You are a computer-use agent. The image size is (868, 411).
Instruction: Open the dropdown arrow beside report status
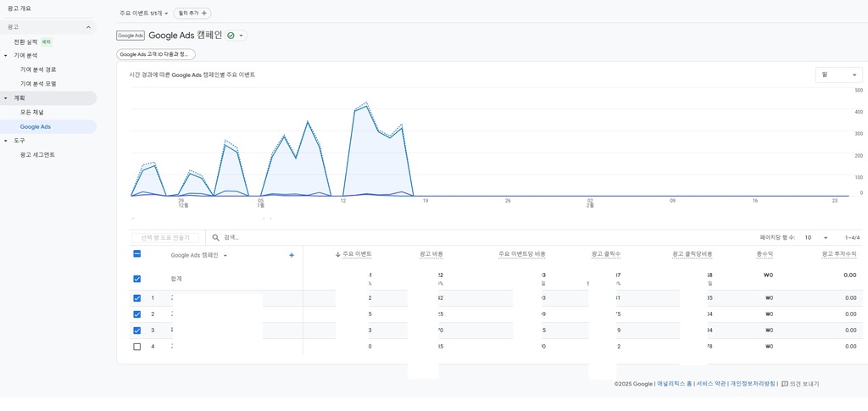pos(241,36)
